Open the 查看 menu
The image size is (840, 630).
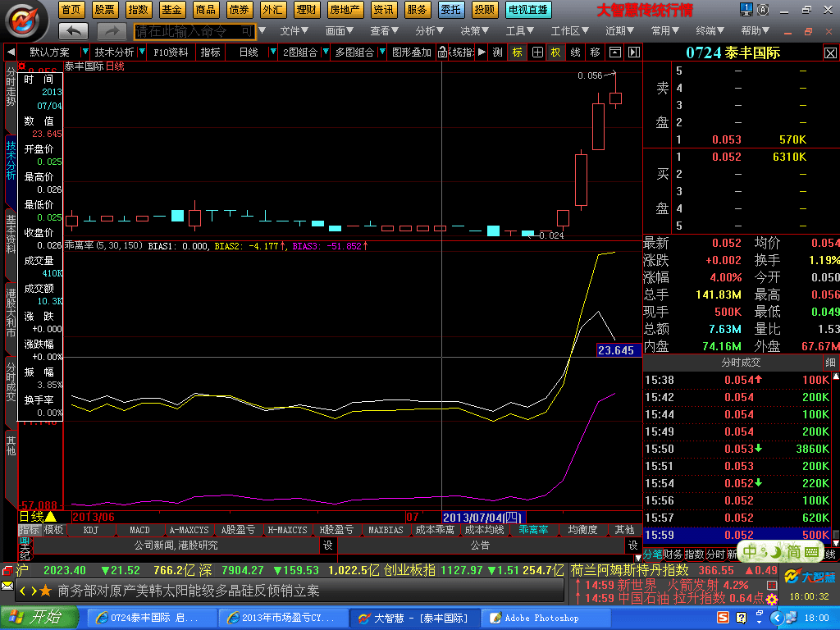pyautogui.click(x=384, y=31)
